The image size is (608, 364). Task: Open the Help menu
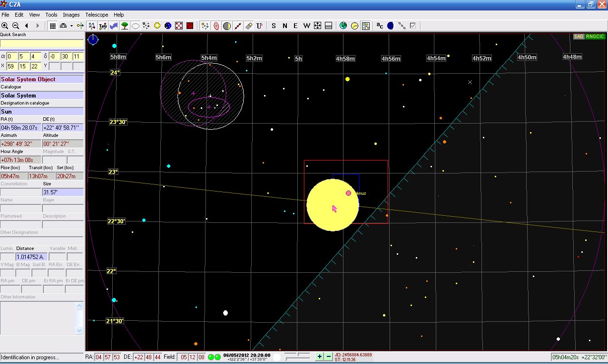[119, 15]
